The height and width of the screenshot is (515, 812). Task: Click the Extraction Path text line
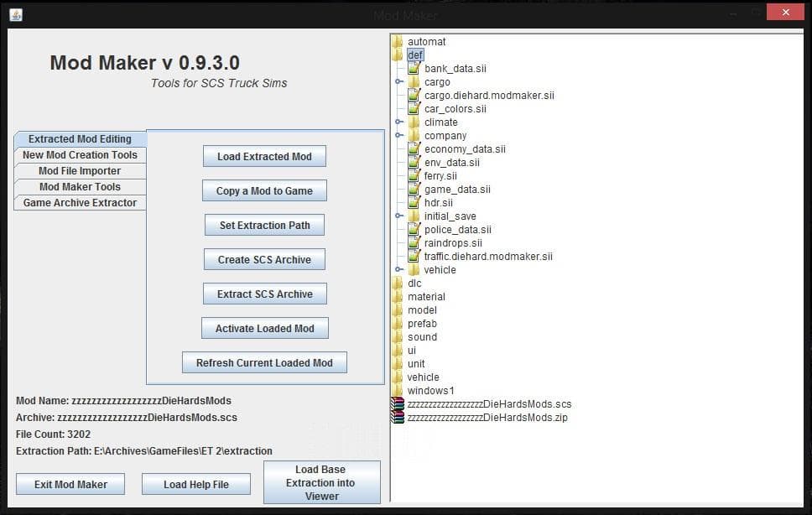point(144,450)
